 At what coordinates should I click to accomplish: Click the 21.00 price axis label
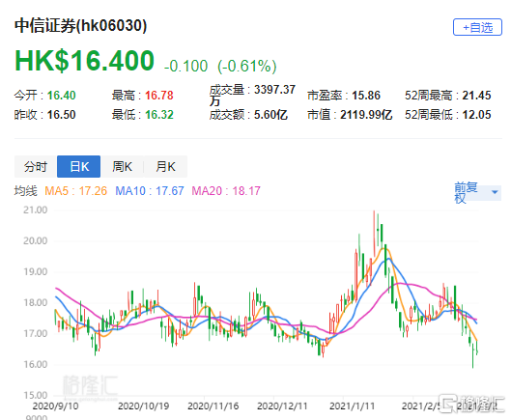click(35, 210)
